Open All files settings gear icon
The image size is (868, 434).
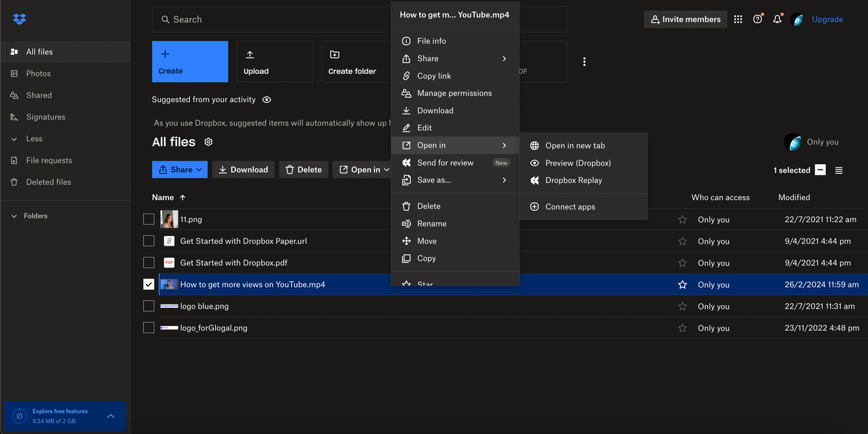point(209,142)
